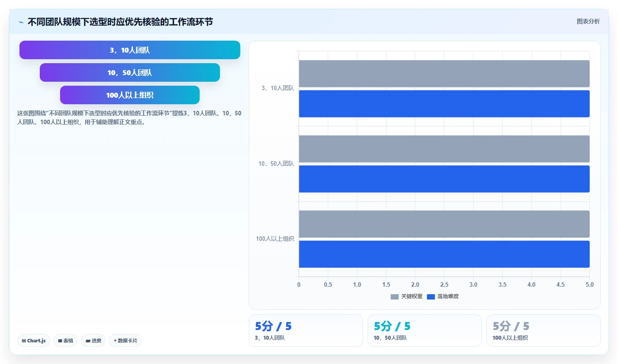Toggle the 关键权重 legend entry
This screenshot has width=618, height=364.
tap(406, 296)
